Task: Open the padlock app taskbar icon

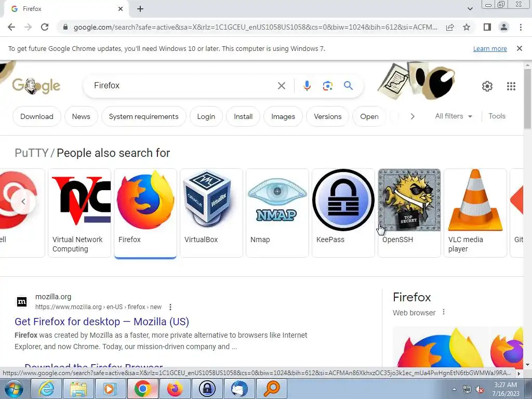Action: (x=207, y=389)
